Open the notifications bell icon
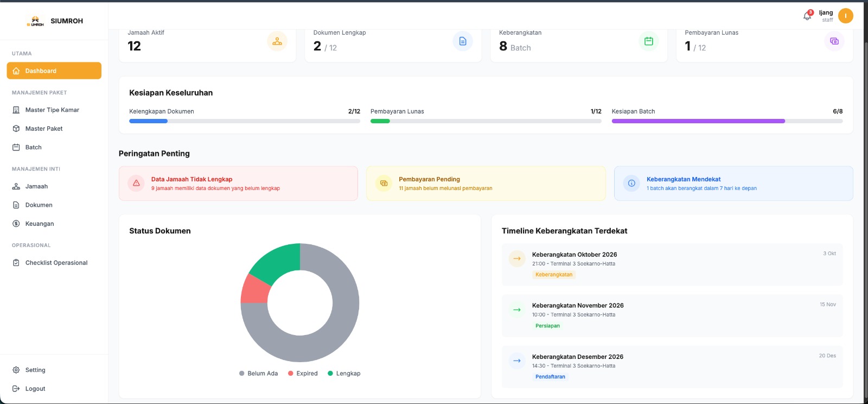Viewport: 868px width, 404px height. click(807, 16)
